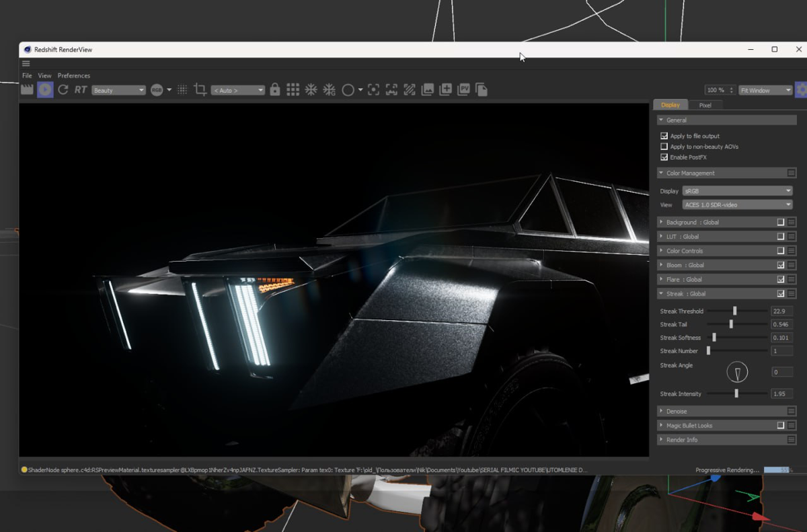This screenshot has height=532, width=807.
Task: Open the Color Management options menu icon
Action: click(x=792, y=173)
